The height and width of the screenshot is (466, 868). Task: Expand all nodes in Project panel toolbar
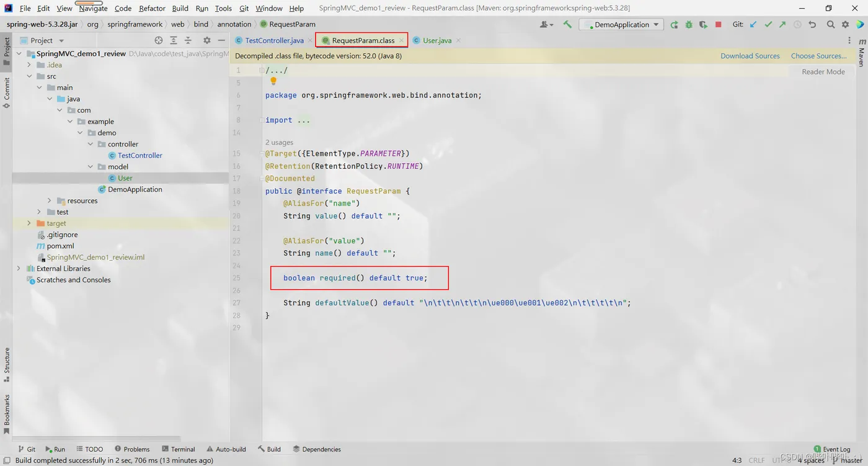[x=174, y=40]
